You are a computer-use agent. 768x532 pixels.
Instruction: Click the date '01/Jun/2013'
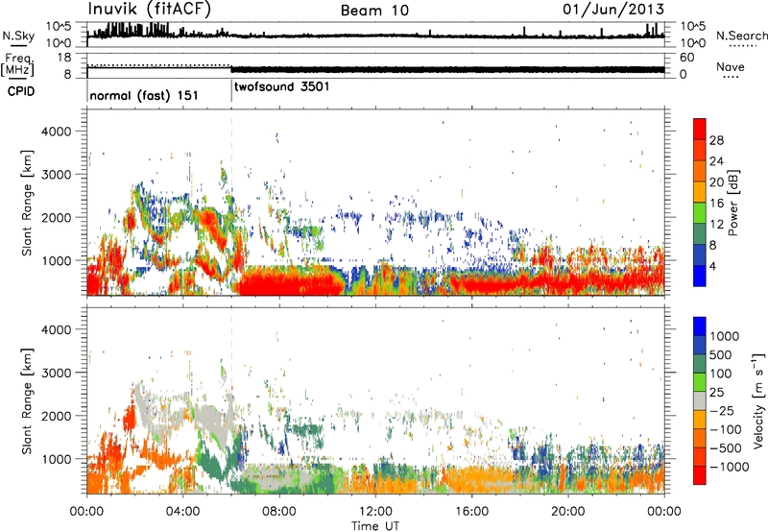click(x=613, y=10)
